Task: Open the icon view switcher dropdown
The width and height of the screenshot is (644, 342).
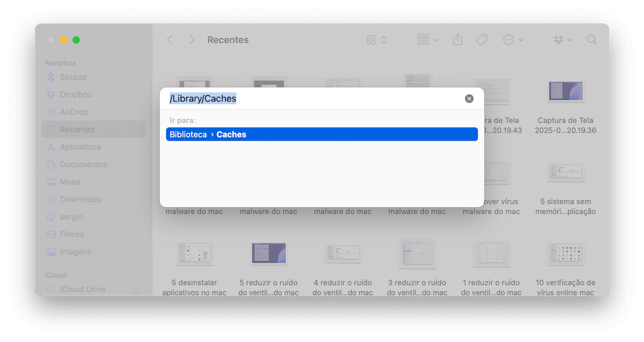Action: click(x=377, y=40)
